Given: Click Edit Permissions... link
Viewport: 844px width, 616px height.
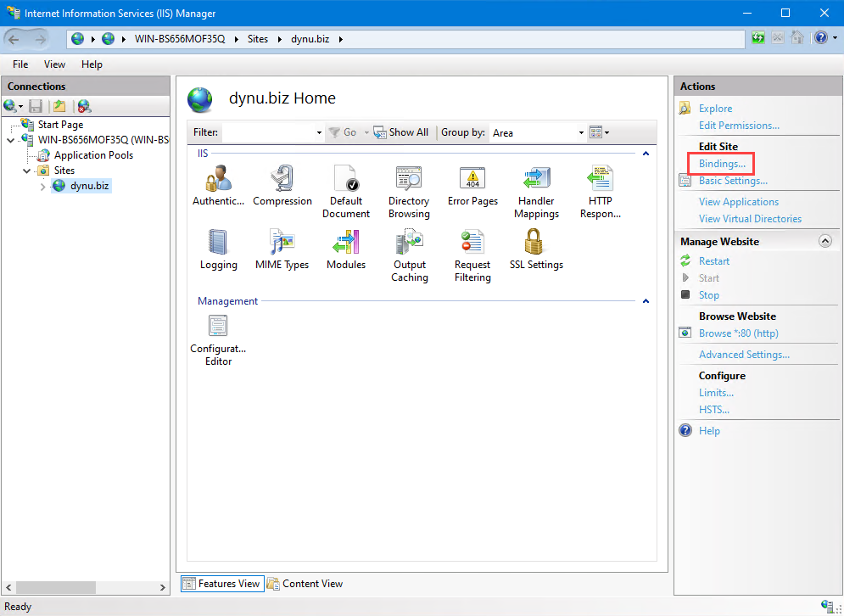Looking at the screenshot, I should (739, 126).
